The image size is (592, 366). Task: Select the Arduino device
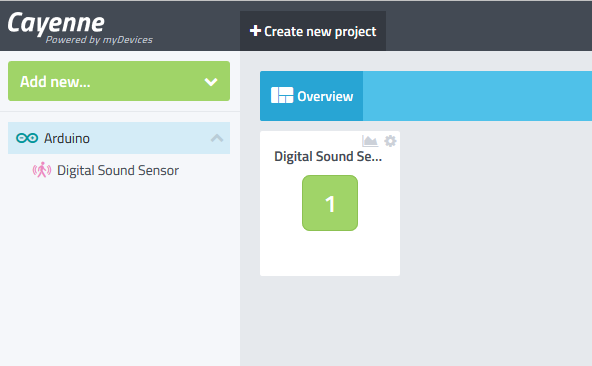click(x=119, y=138)
